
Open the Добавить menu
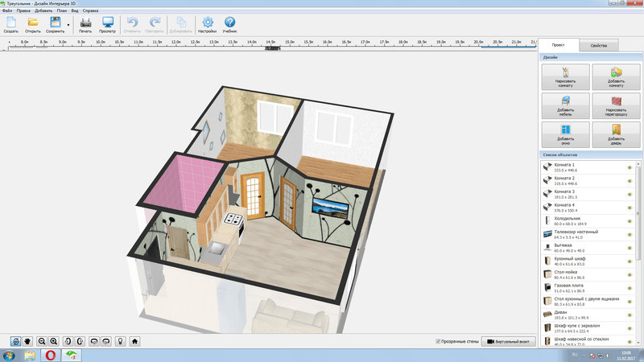click(x=43, y=10)
